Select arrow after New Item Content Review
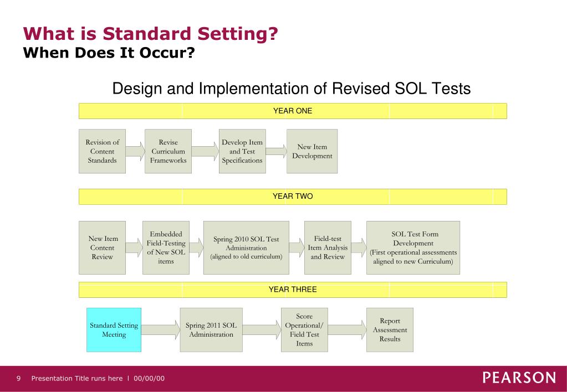Screen dimensions: 567x392 (x=134, y=248)
